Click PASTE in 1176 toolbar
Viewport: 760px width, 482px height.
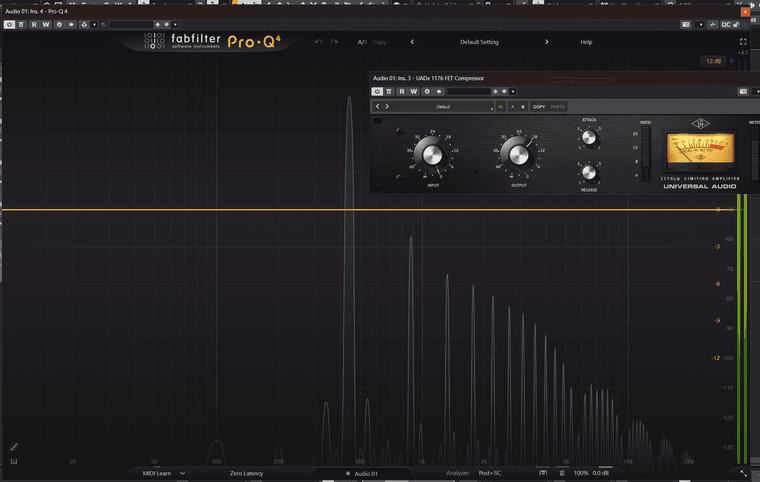coord(557,107)
